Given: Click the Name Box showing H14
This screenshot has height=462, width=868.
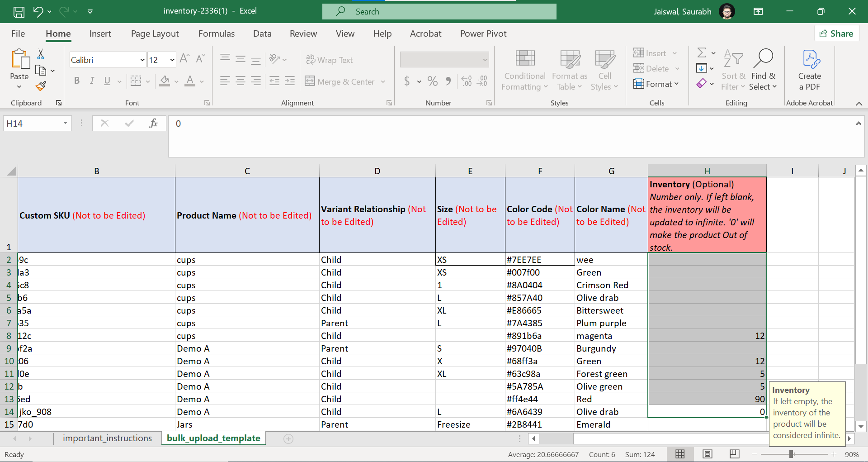Looking at the screenshot, I should point(37,123).
